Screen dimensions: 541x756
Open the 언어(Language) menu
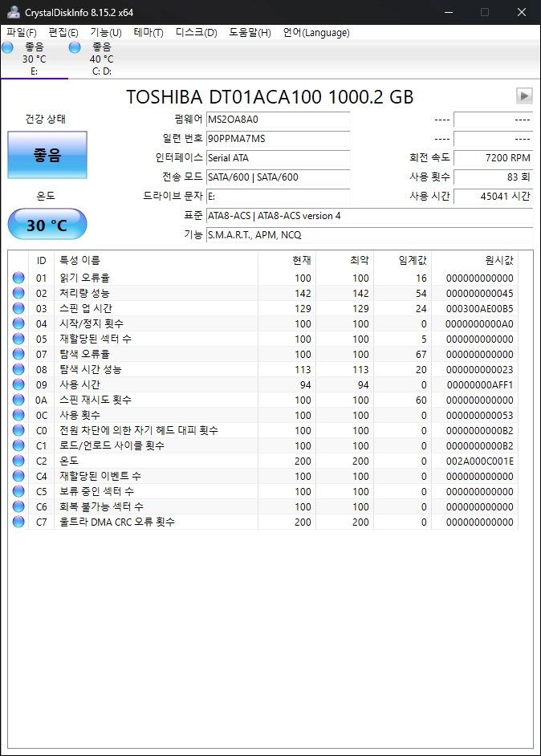tap(316, 32)
